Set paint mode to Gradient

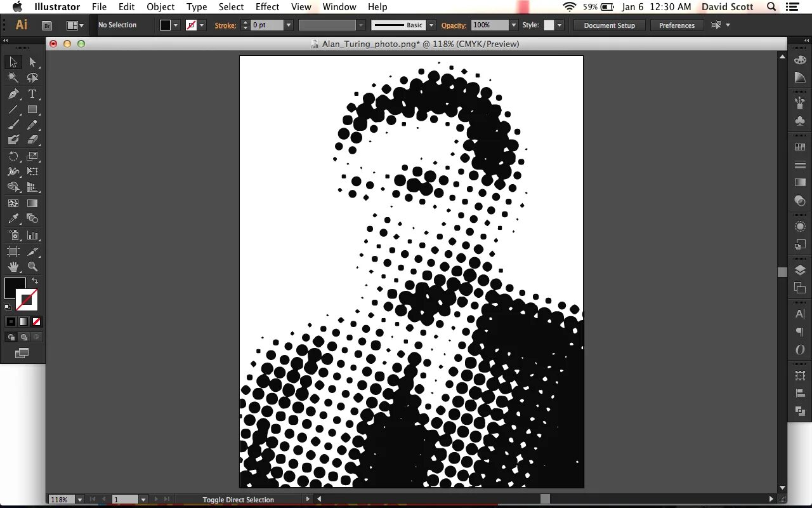pos(23,322)
